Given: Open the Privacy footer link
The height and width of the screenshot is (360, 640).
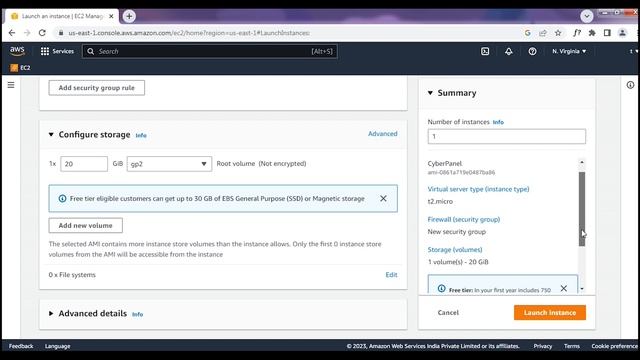Looking at the screenshot, I should [x=542, y=346].
